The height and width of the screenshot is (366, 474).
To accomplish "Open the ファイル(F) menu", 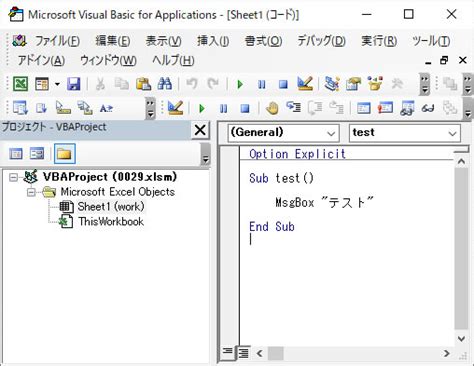I will click(57, 41).
